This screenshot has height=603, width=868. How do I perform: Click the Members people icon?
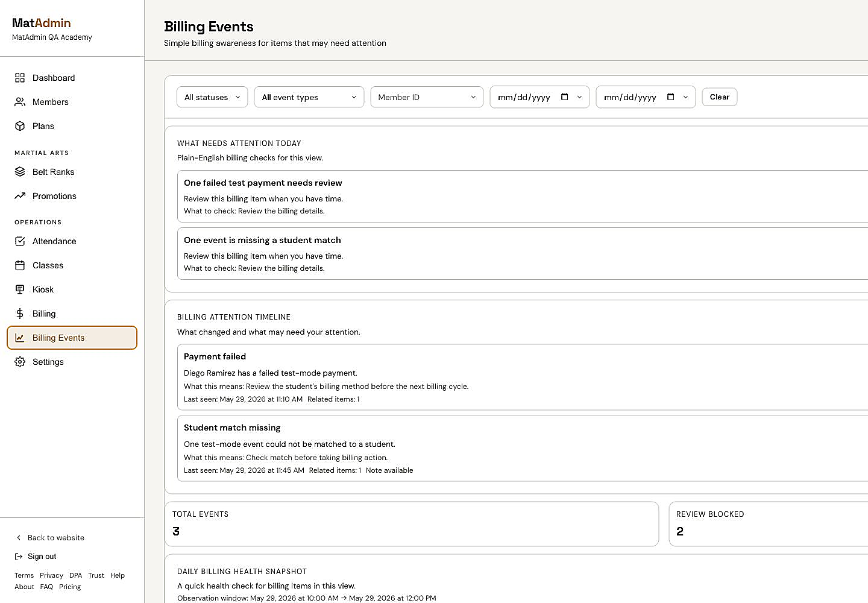click(x=20, y=102)
